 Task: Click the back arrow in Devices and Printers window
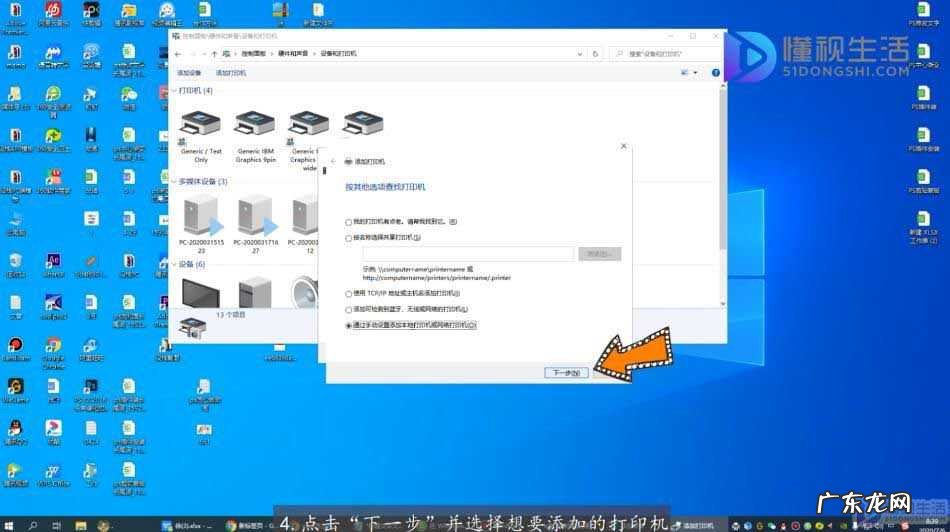[x=178, y=54]
